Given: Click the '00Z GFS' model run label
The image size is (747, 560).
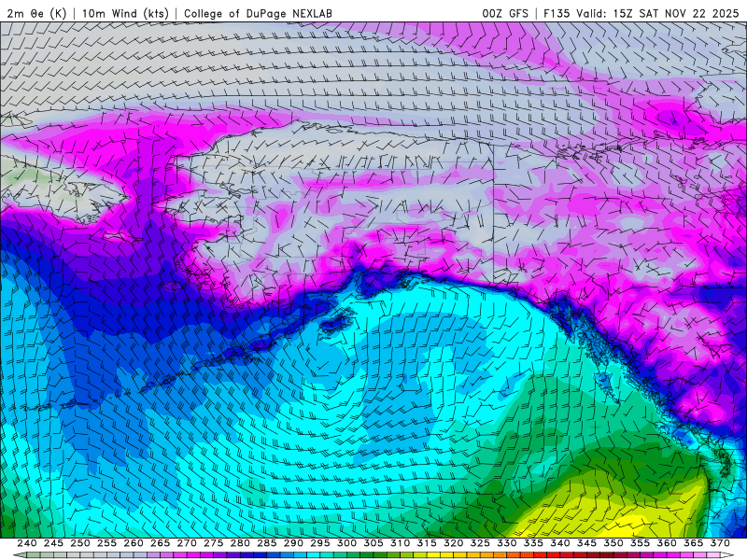Looking at the screenshot, I should (505, 13).
